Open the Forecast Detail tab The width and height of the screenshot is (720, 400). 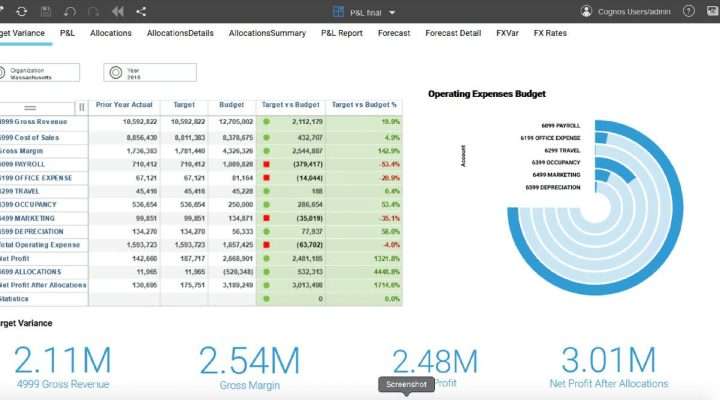(453, 33)
